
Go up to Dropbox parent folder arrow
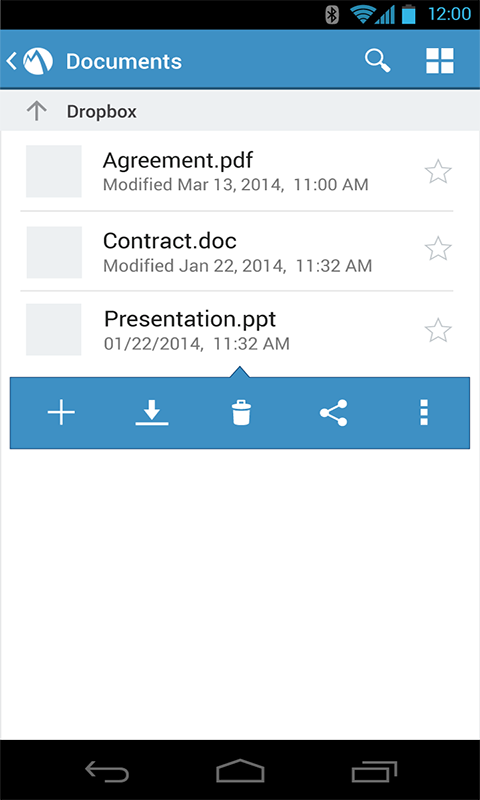[37, 111]
